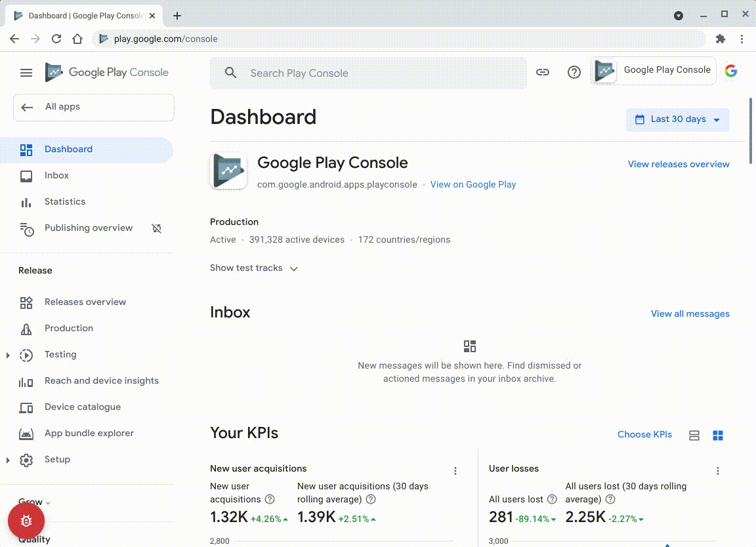Expand Show test tracks
Viewport: 756px width, 547px height.
tap(254, 268)
